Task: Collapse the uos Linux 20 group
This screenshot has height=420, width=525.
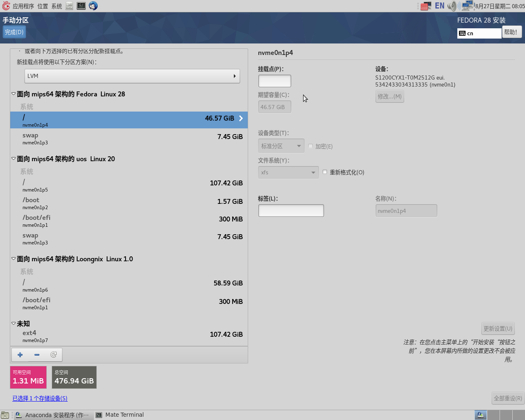Action: click(x=14, y=159)
